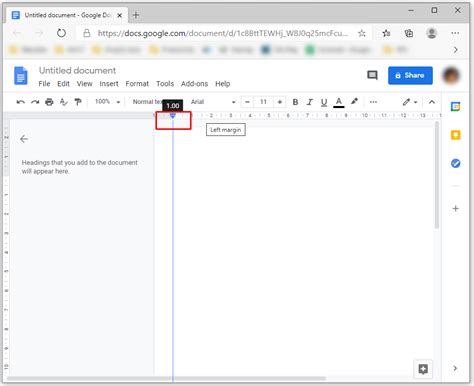Click the browser address bar URL
This screenshot has height=386, width=474.
point(223,33)
